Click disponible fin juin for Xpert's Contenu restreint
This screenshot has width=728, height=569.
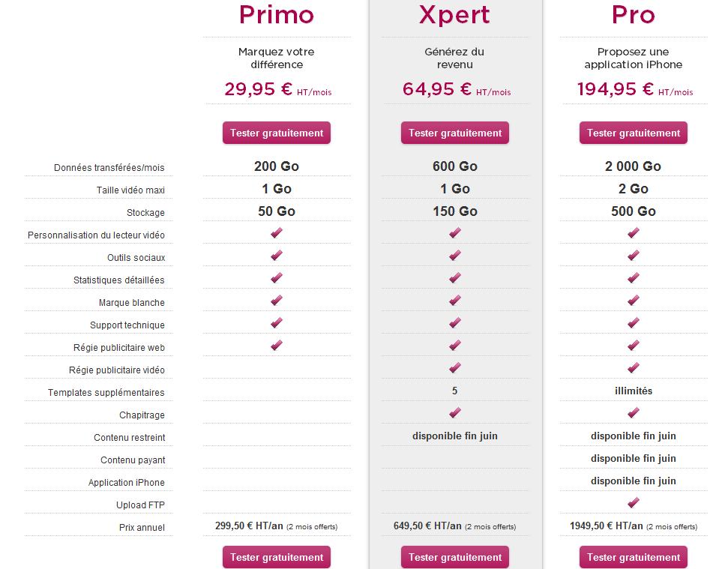454,436
